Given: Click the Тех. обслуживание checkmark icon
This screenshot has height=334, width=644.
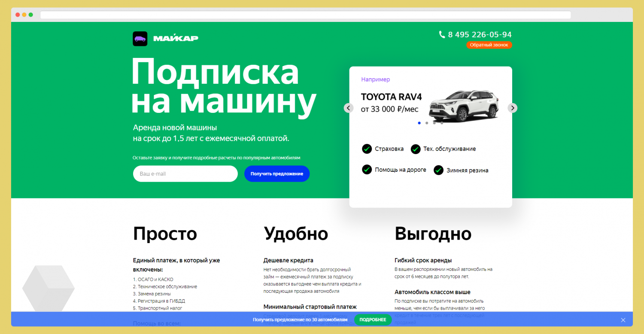Looking at the screenshot, I should (415, 149).
